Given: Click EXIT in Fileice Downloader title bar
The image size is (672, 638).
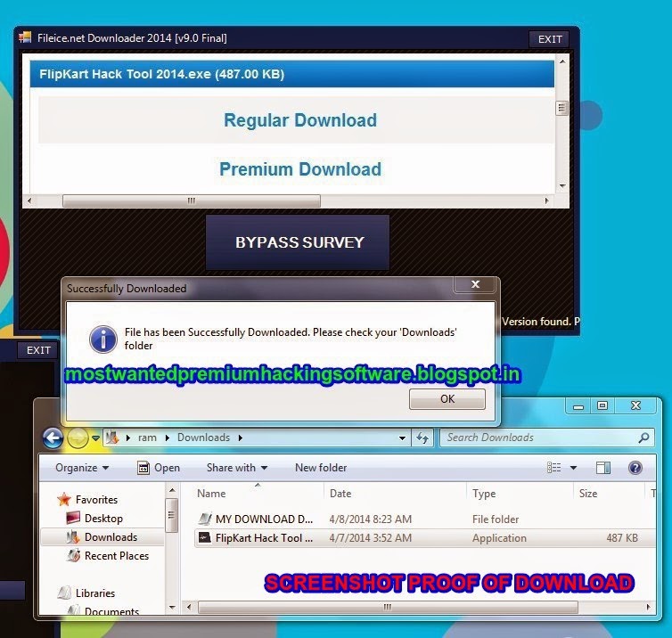Looking at the screenshot, I should point(549,39).
